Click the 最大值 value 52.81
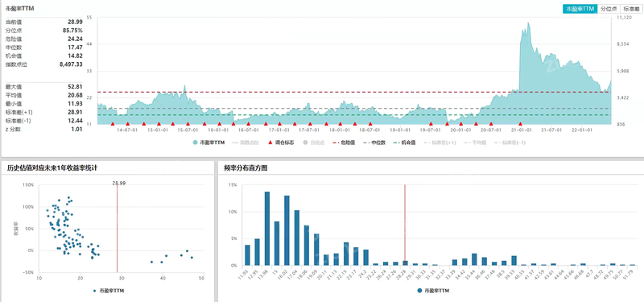The height and width of the screenshot is (302, 644). click(75, 86)
